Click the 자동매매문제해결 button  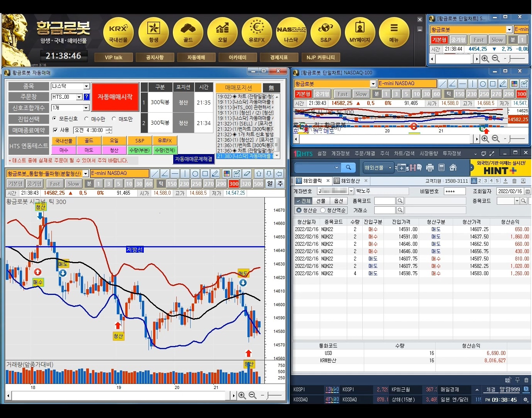194,159
